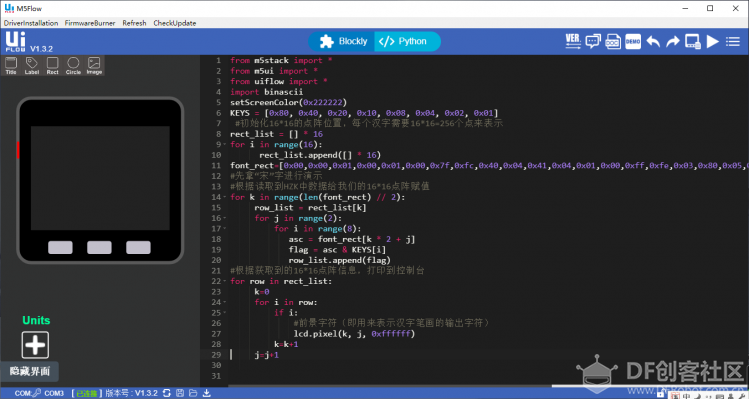Open the FirmwareBurner menu
Screen dimensions: 749x399
tap(90, 23)
